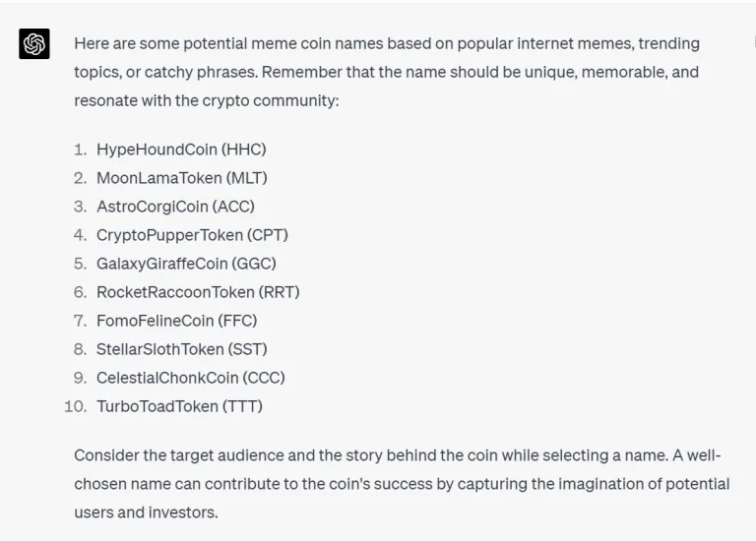
Task: Click the CelestialChonkCoin (CCC) line
Action: click(190, 378)
